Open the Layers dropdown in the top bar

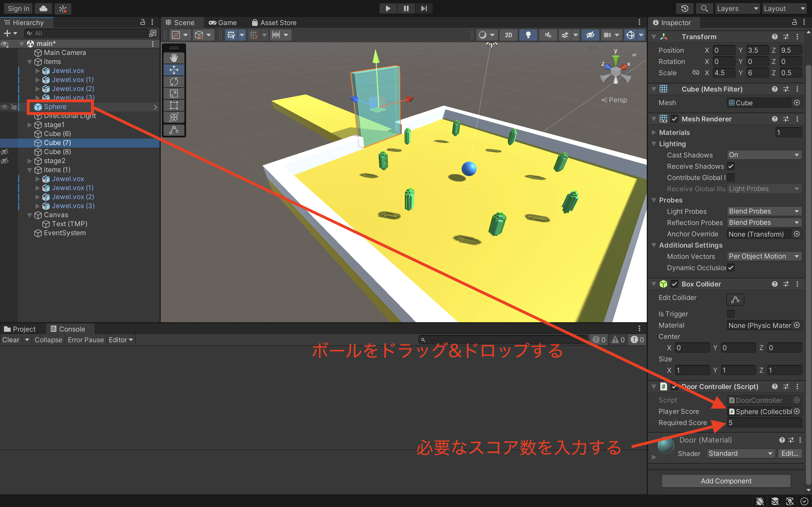coord(737,8)
